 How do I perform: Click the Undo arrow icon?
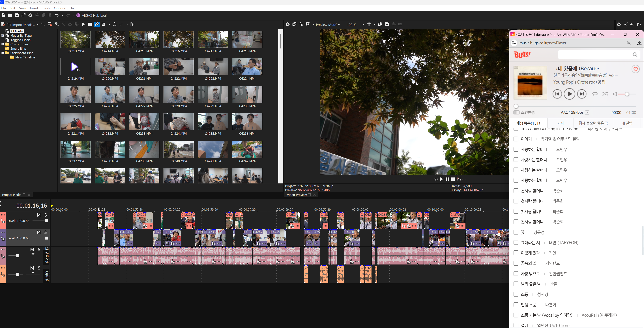57,15
